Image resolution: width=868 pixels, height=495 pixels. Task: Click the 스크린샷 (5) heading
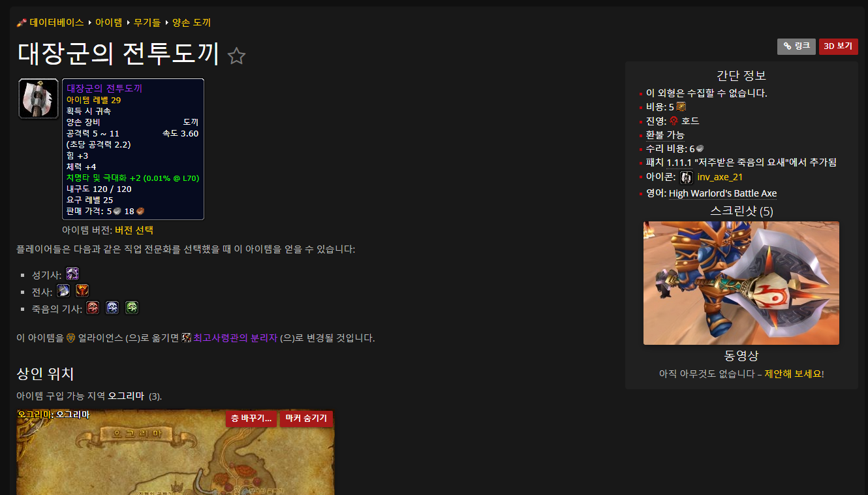[741, 211]
